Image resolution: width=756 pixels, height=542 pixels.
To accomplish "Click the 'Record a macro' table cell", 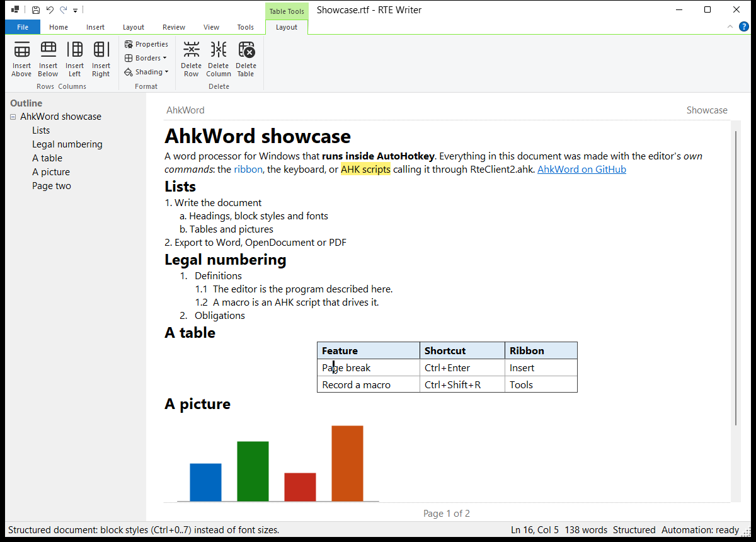I will pyautogui.click(x=369, y=384).
